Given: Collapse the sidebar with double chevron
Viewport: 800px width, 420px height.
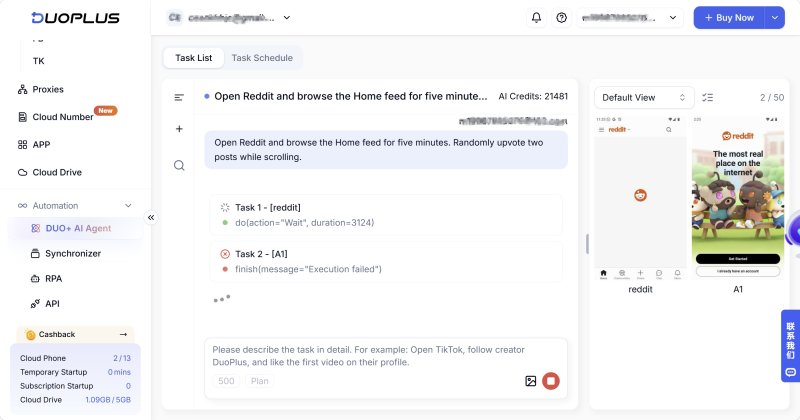Looking at the screenshot, I should [151, 217].
